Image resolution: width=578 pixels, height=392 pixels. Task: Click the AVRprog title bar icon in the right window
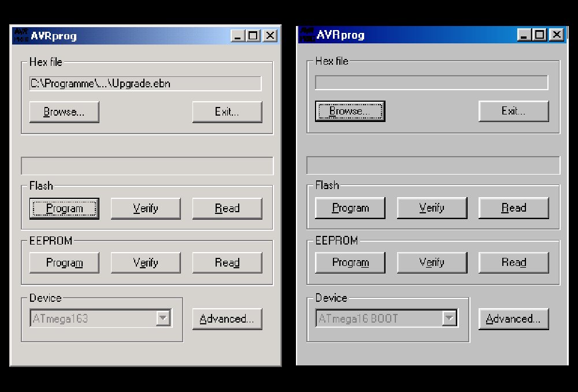[x=307, y=35]
